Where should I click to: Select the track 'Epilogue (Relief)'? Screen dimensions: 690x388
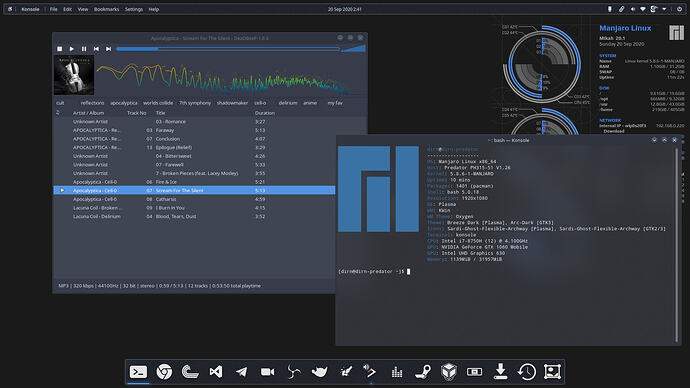(x=194, y=147)
